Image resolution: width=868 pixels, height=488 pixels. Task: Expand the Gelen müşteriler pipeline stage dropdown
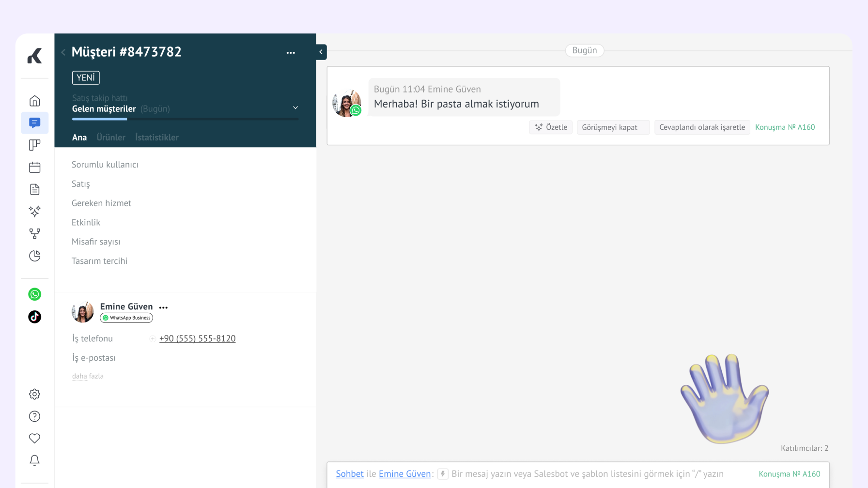tap(295, 107)
